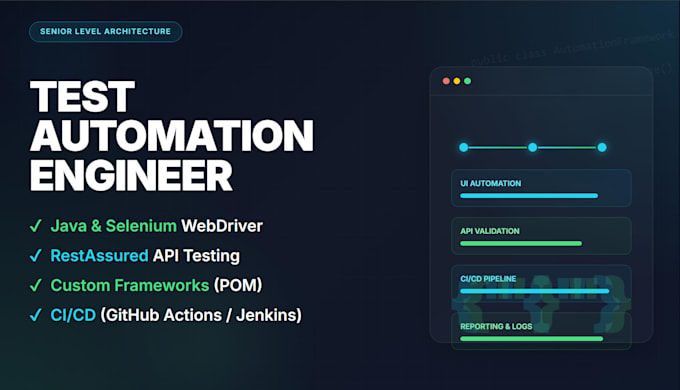Click the REPORTING & LOGS card label
Screen dimensions: 680x390
(x=496, y=327)
